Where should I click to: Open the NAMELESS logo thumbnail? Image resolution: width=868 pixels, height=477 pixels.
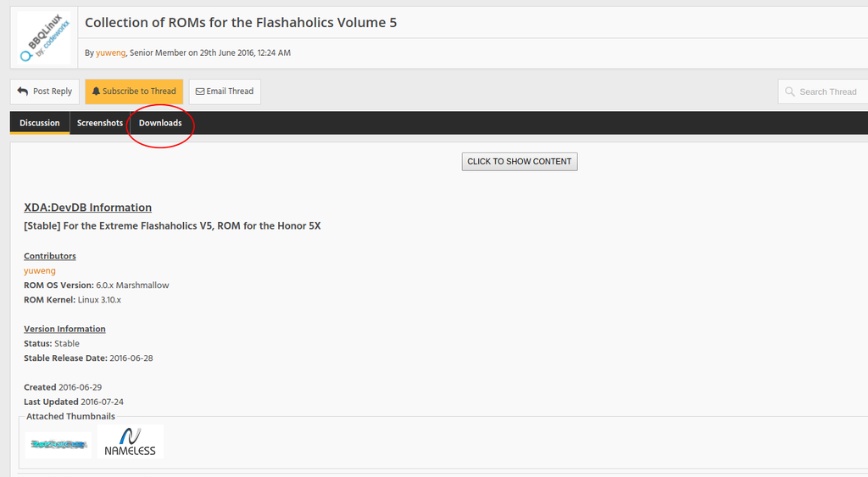(x=131, y=441)
